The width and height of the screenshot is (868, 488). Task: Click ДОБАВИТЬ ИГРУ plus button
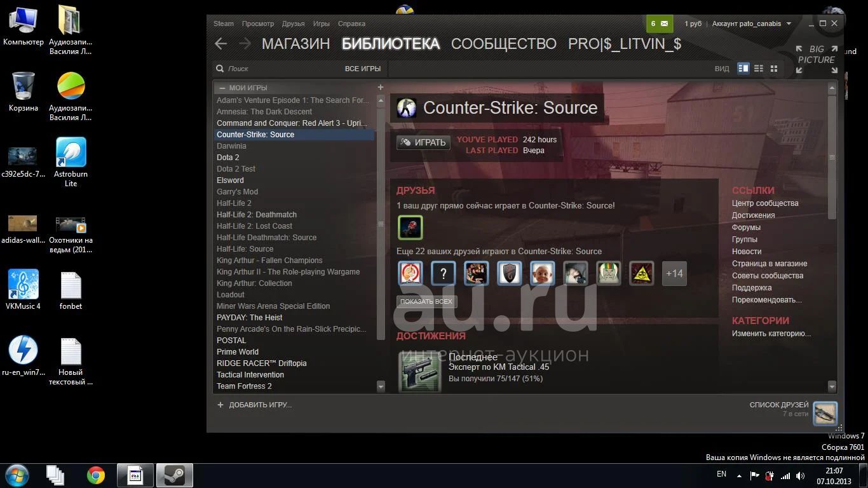(254, 405)
